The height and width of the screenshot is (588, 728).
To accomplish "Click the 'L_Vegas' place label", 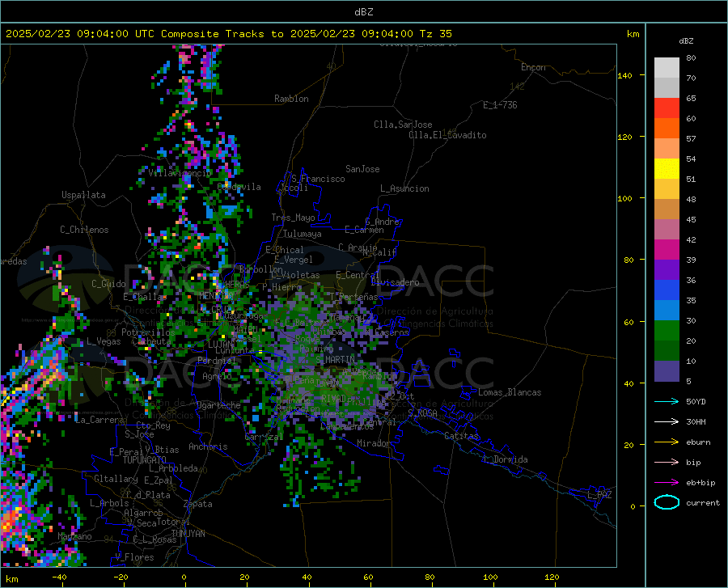I will (x=104, y=341).
